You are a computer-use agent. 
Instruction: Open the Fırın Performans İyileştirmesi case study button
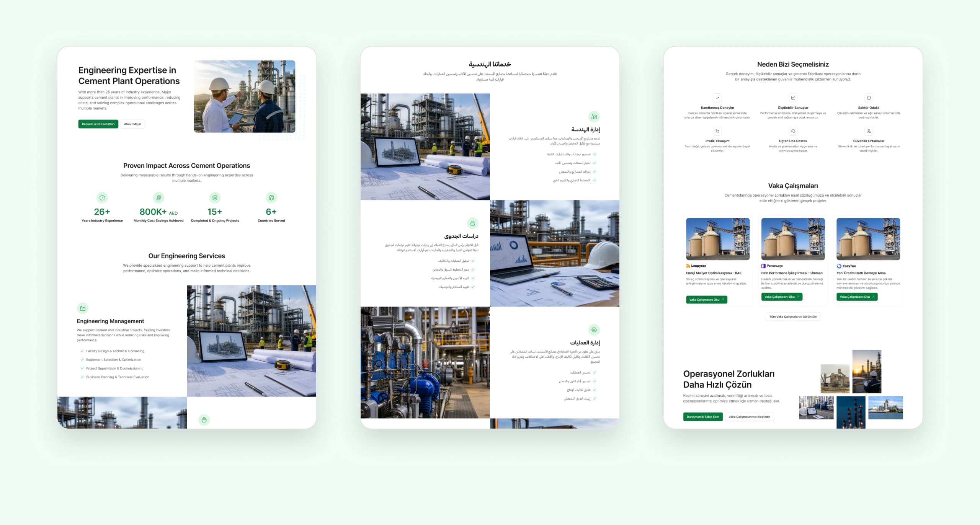(x=782, y=297)
